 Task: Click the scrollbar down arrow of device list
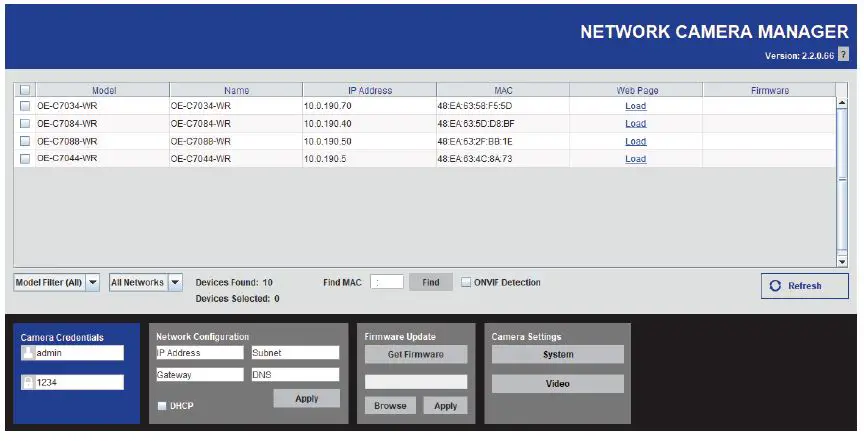click(x=842, y=261)
